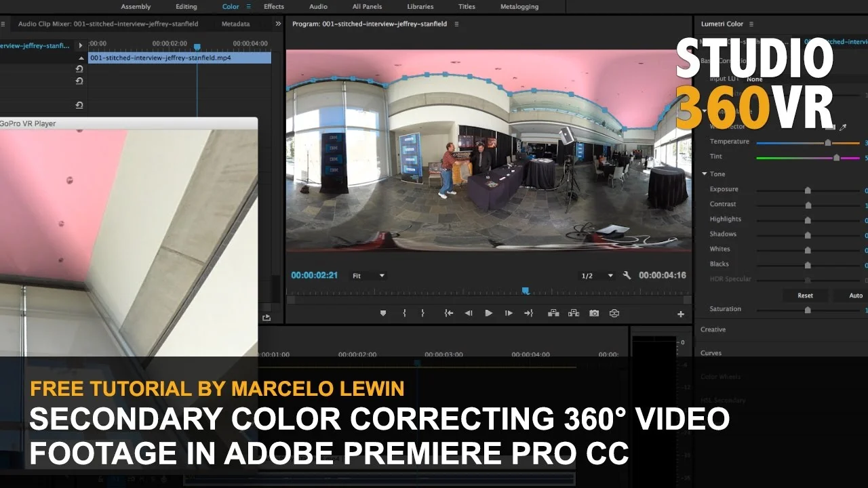Expand the Creative section
The width and height of the screenshot is (868, 488).
coord(713,329)
